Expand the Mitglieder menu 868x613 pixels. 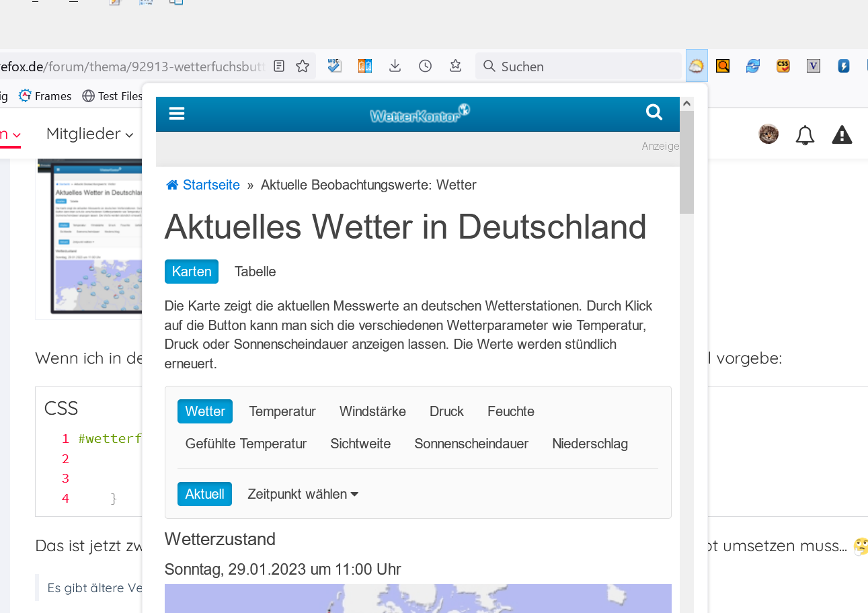(89, 134)
